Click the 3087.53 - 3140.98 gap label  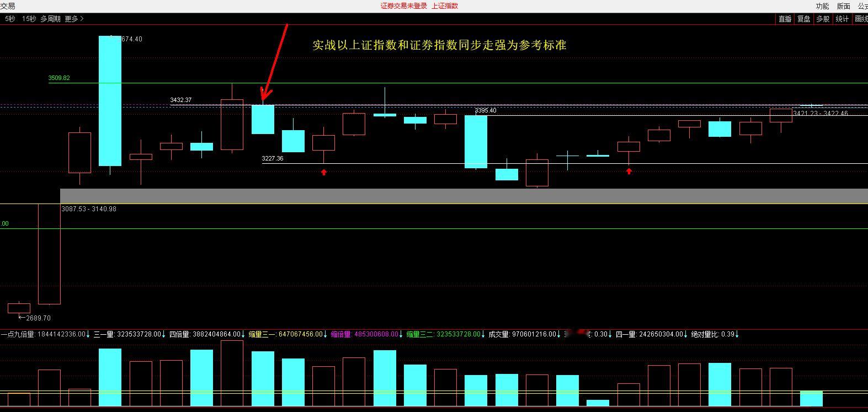[89, 209]
